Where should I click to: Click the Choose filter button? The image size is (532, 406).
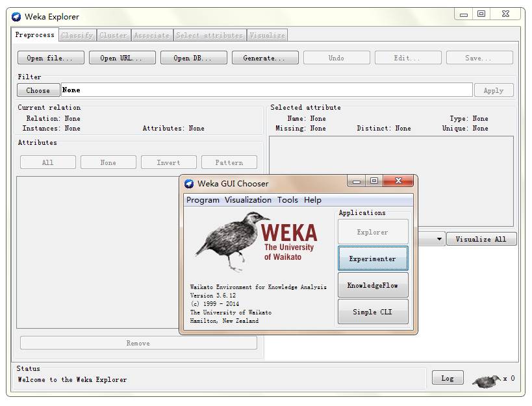[x=38, y=90]
